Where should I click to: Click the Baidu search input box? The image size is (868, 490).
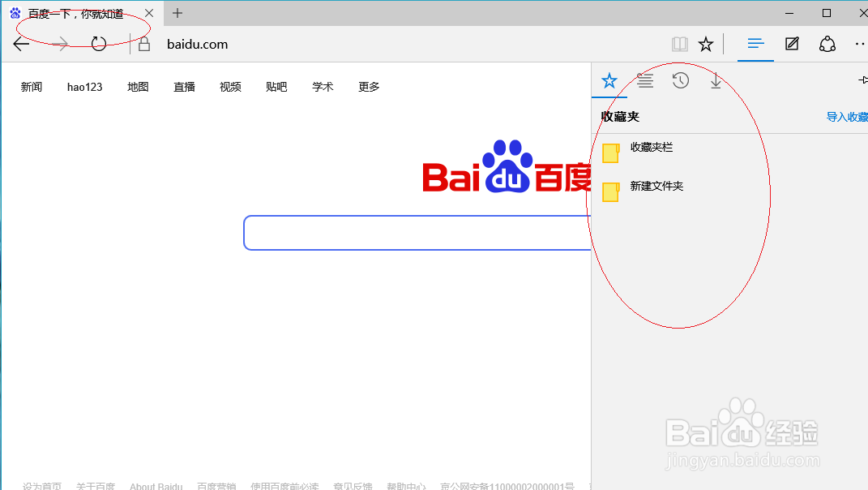point(417,233)
